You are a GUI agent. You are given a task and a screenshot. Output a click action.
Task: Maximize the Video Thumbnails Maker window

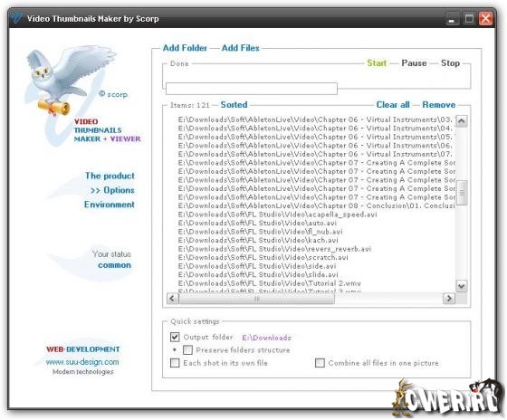click(469, 19)
